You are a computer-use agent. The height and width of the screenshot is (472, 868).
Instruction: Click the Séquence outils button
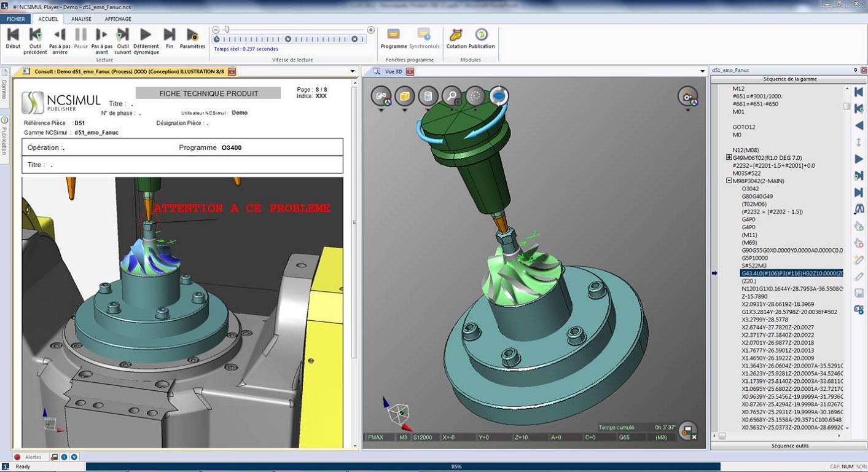pos(789,446)
